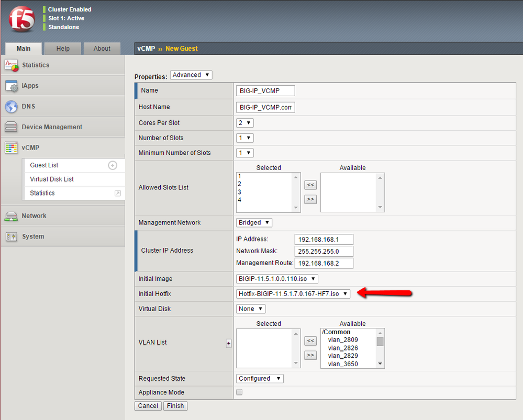Click the DNS globe icon
Viewport: 523px width, 420px height.
(12, 107)
